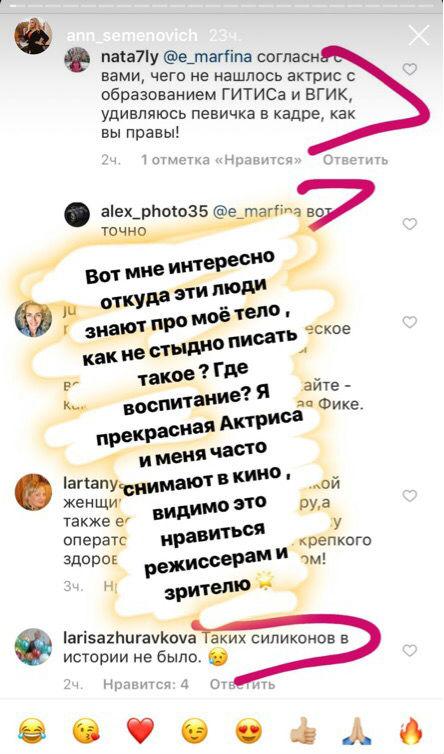444x754 pixels.
Task: Open ann_semenovich profile from story header
Action: [132, 36]
